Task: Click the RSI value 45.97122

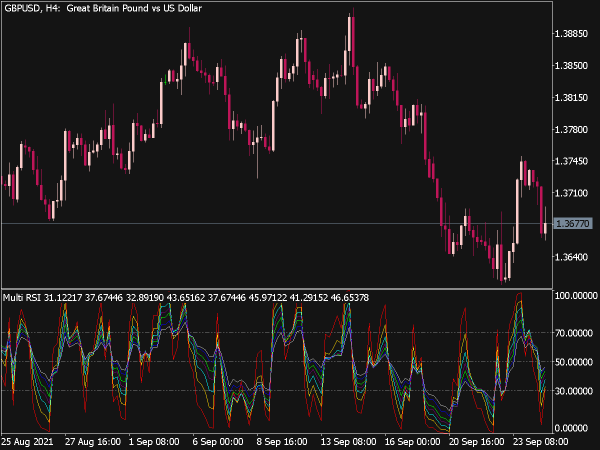Action: click(x=268, y=297)
